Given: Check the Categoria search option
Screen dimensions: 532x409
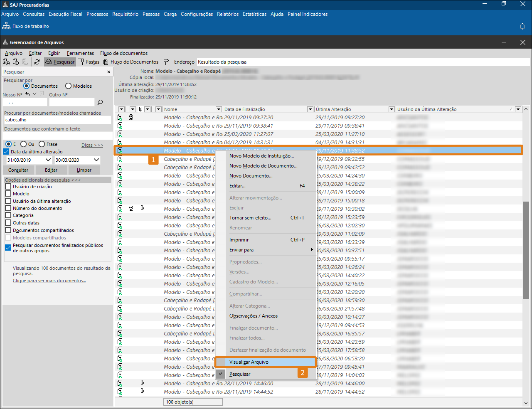Looking at the screenshot, I should (8, 215).
